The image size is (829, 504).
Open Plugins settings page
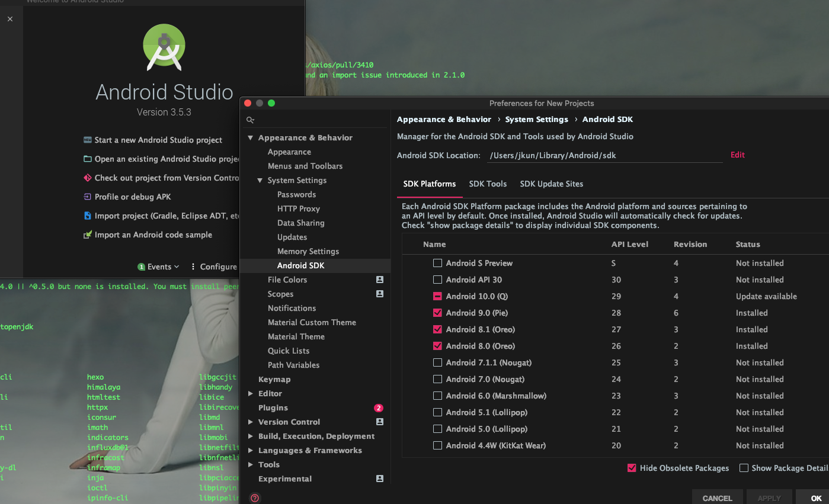pos(273,407)
